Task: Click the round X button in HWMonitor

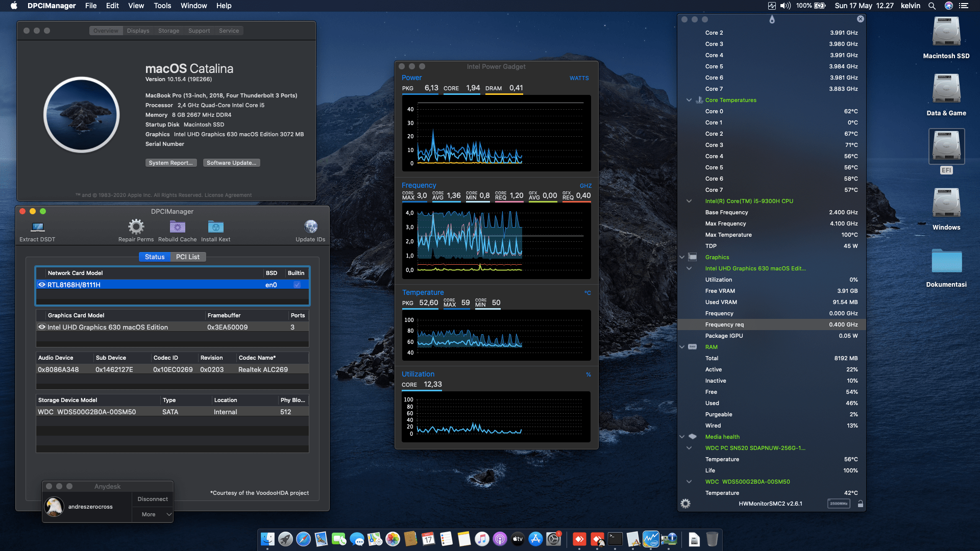Action: click(861, 19)
